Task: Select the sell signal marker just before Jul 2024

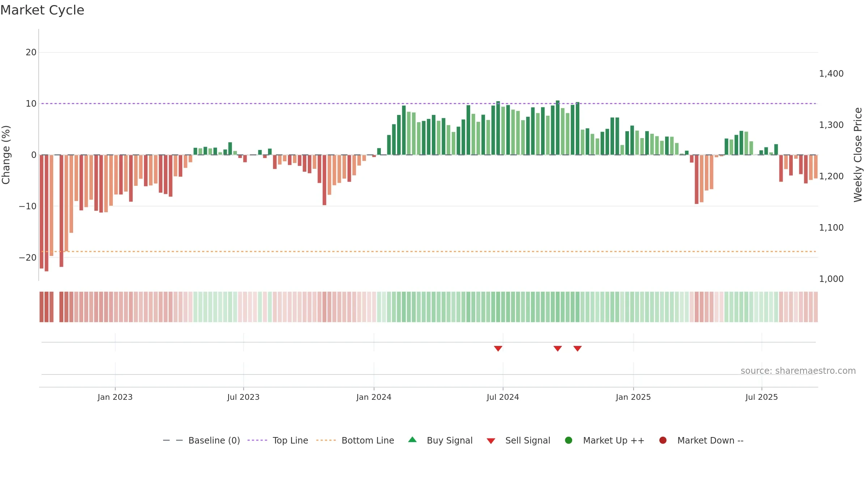Action: [x=498, y=348]
